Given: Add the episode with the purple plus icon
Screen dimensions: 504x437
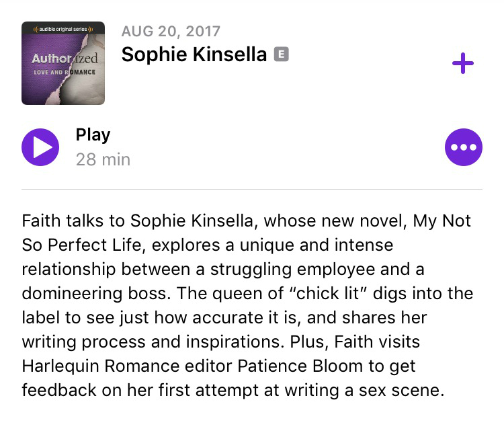Looking at the screenshot, I should pyautogui.click(x=462, y=65).
